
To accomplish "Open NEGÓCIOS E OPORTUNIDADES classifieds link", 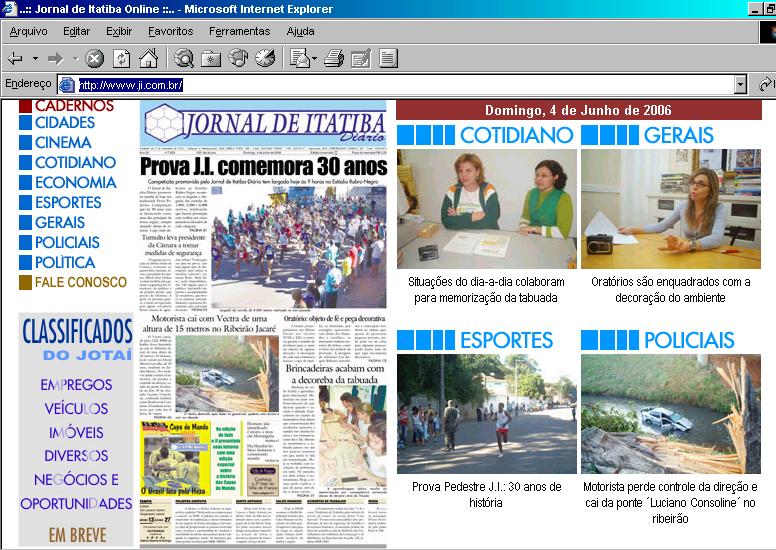I will pyautogui.click(x=76, y=492).
